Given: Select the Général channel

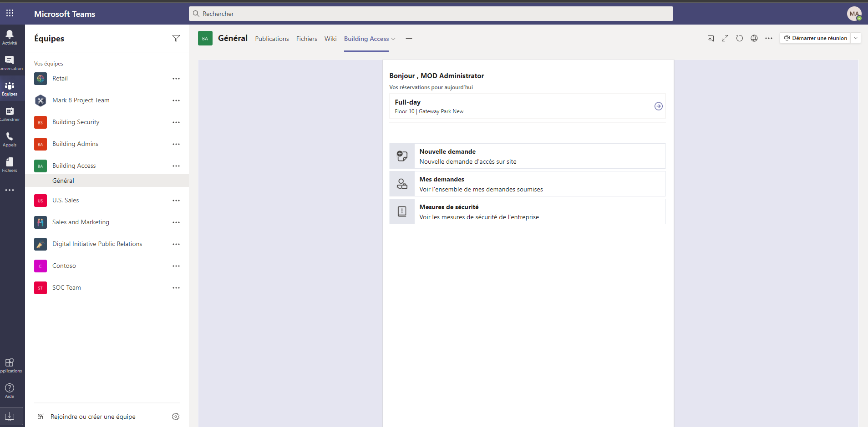Looking at the screenshot, I should point(107,181).
